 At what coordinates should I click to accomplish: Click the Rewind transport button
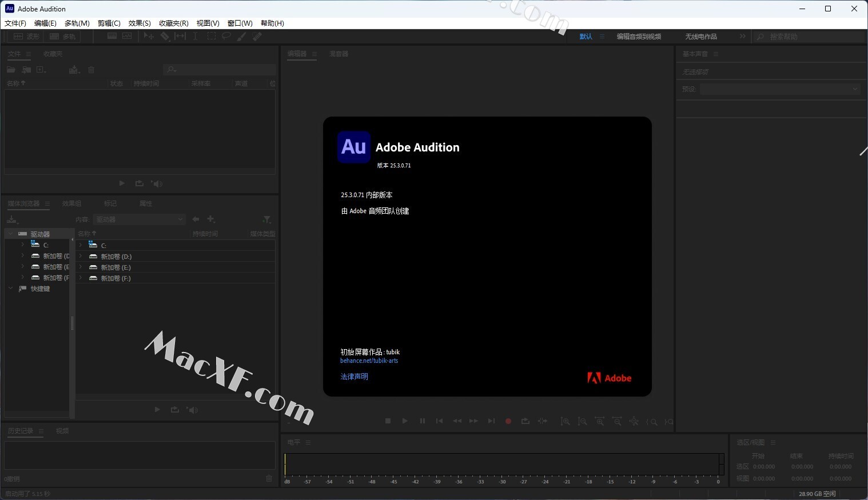click(457, 421)
